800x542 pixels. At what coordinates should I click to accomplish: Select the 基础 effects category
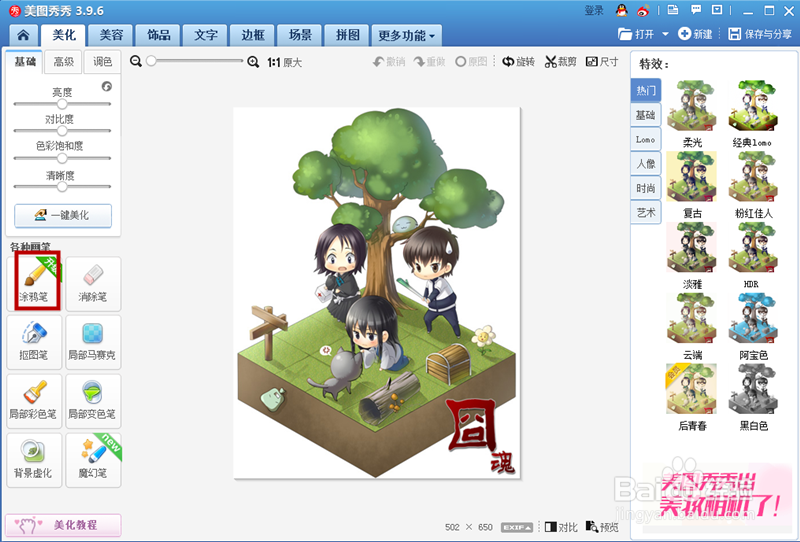click(x=646, y=115)
